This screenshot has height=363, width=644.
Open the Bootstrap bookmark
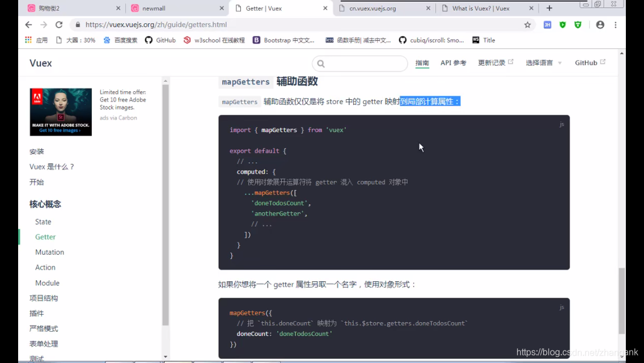(x=283, y=40)
